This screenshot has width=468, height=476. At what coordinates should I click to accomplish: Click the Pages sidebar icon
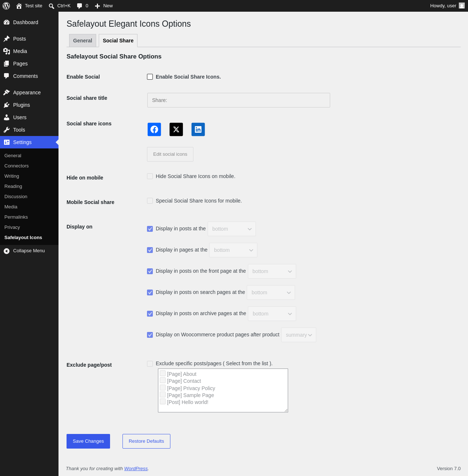pos(7,64)
